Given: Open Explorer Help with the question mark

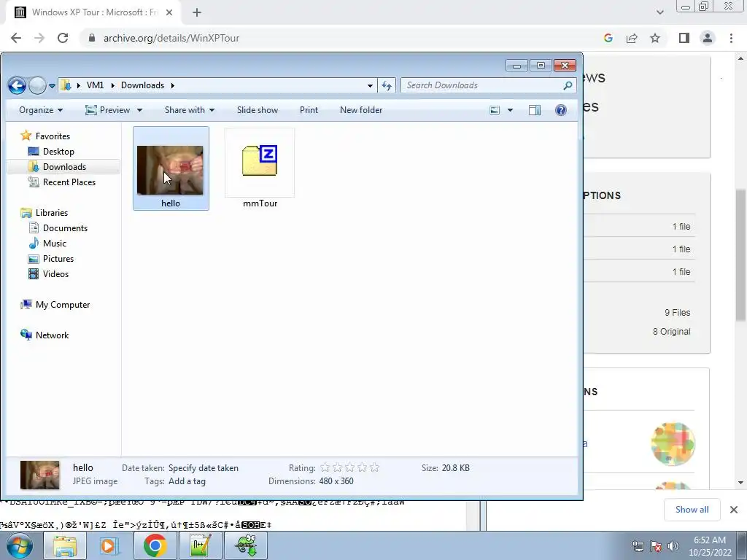Looking at the screenshot, I should point(561,110).
